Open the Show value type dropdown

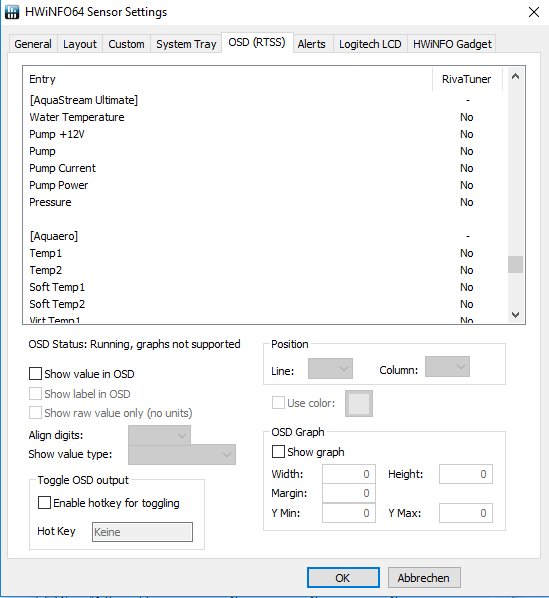coord(182,454)
